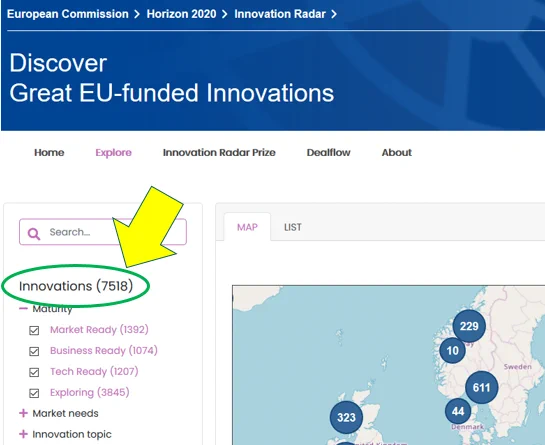Open the 10 map cluster marker
This screenshot has width=545, height=445.
coord(452,350)
